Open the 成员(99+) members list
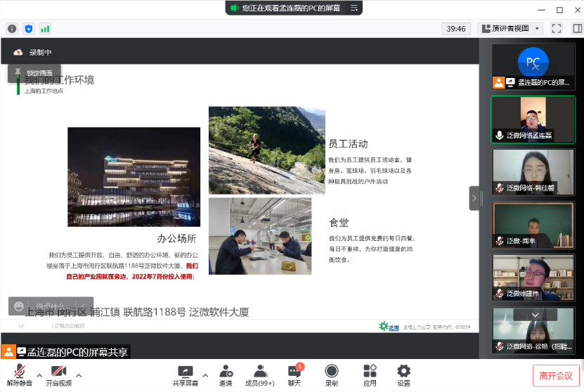 260,375
